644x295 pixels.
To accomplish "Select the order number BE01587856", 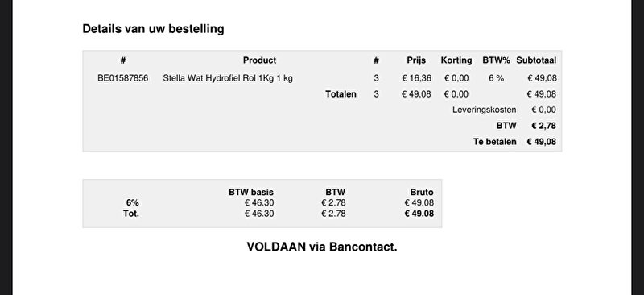I will [x=123, y=78].
